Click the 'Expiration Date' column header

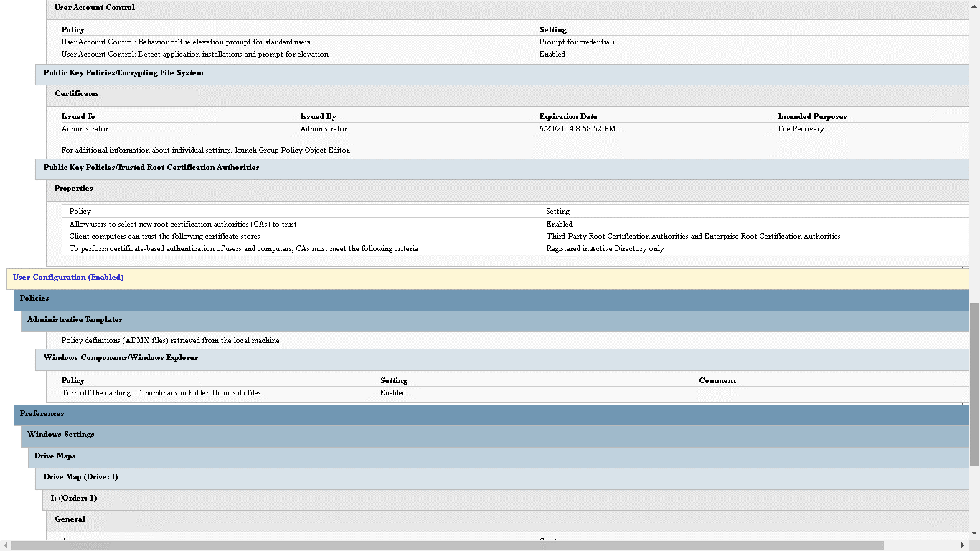coord(568,117)
